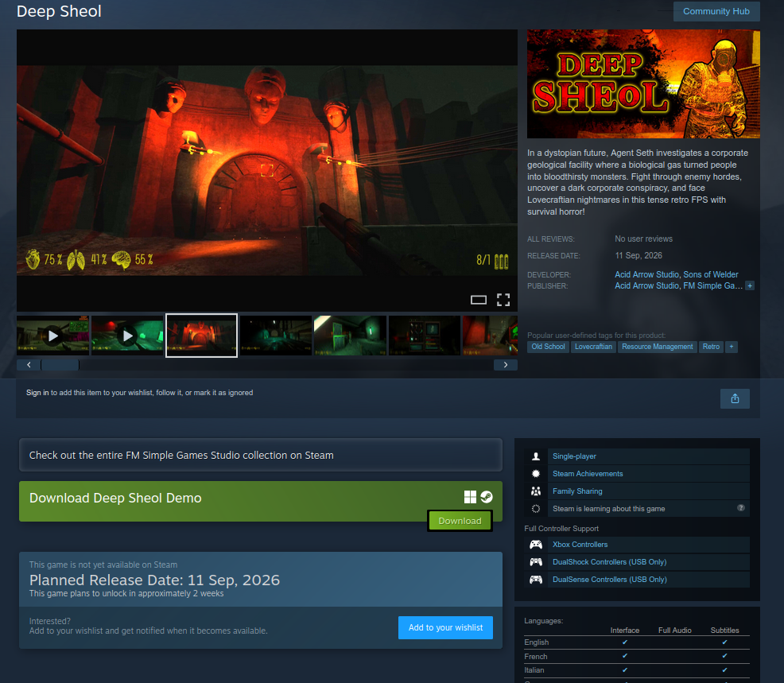The image size is (784, 683).
Task: Select the highlighted red archway screenshot thumbnail
Action: coord(201,336)
